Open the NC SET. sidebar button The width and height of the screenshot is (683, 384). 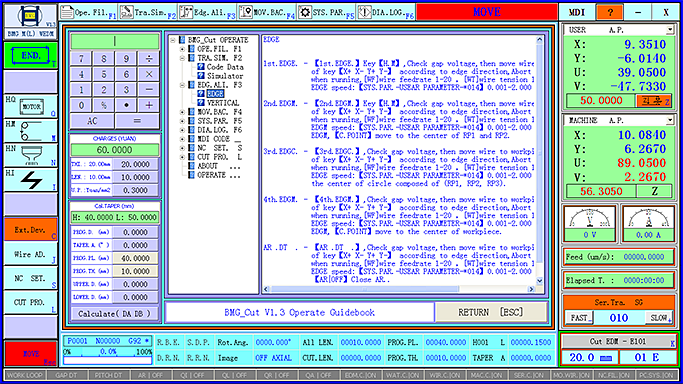coord(30,278)
